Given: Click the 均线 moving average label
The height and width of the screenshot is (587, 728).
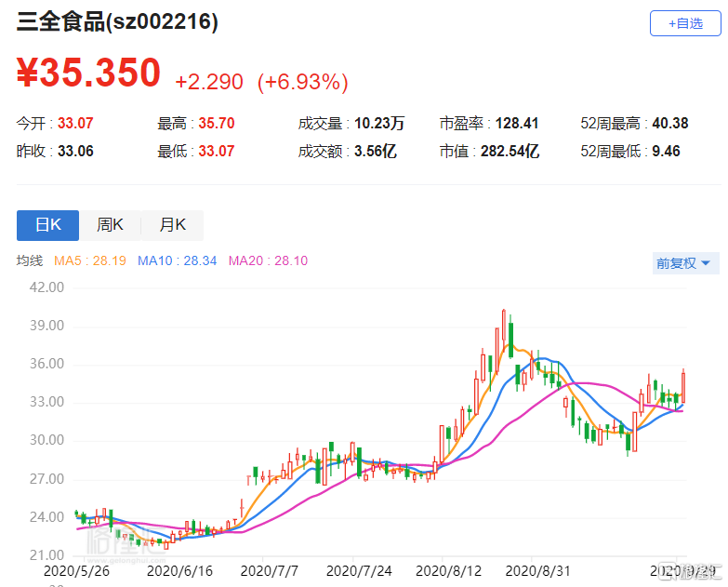Looking at the screenshot, I should pos(29,260).
